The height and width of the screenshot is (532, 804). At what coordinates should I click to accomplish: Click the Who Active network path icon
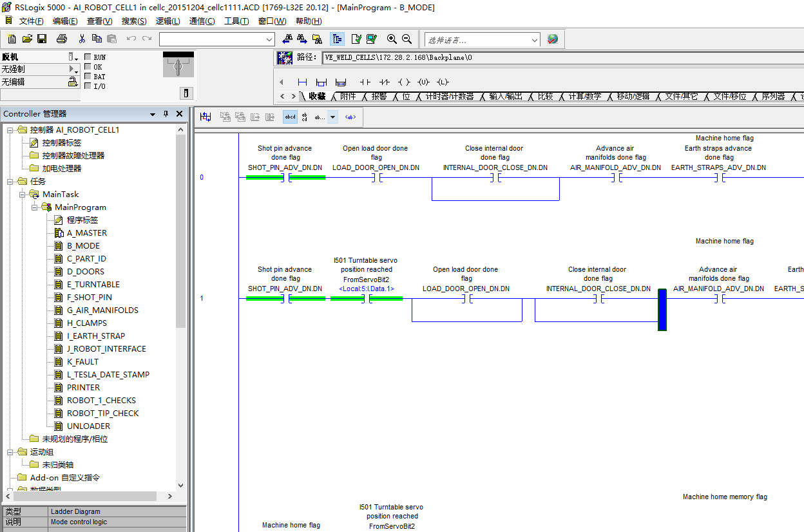[285, 57]
